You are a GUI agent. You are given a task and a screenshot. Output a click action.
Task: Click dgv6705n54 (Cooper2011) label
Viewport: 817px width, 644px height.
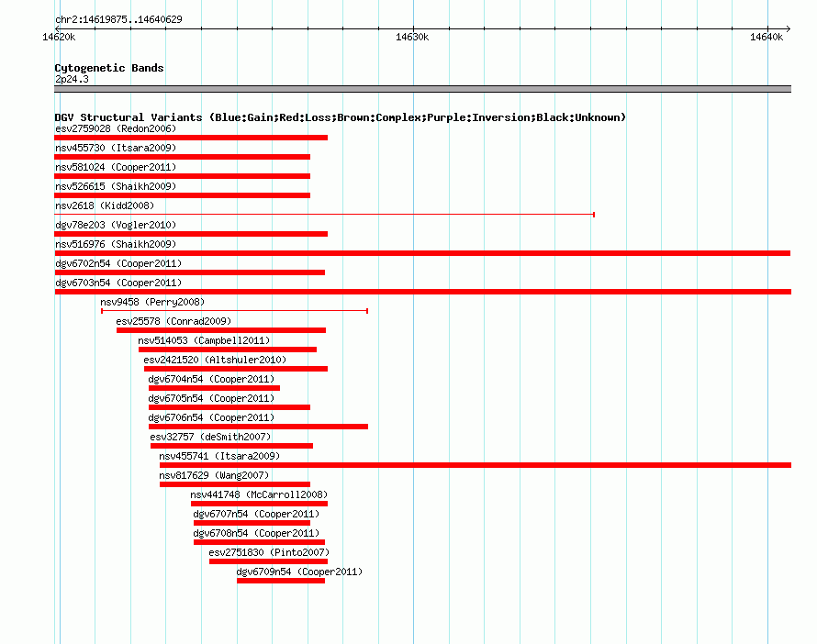[x=211, y=398]
